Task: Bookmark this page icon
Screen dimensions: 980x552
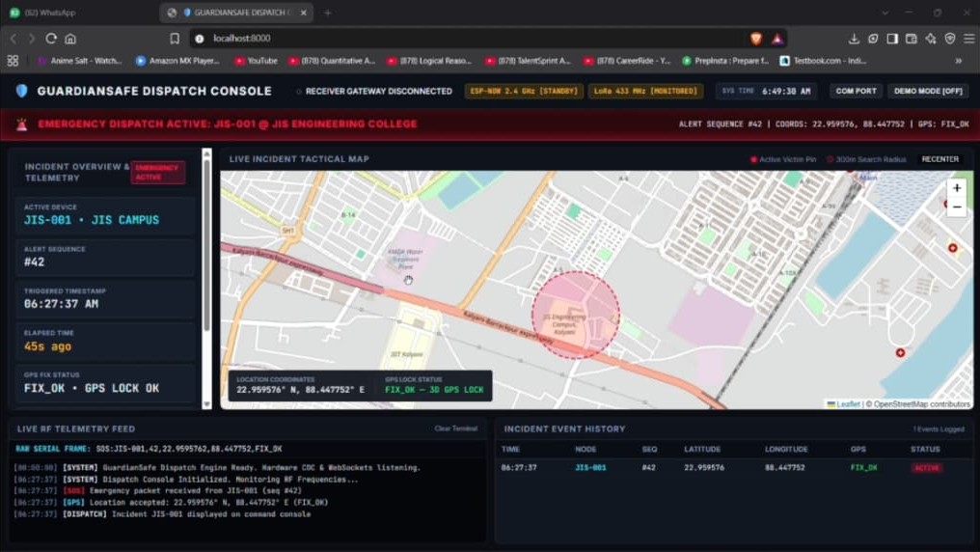Action: tap(175, 39)
